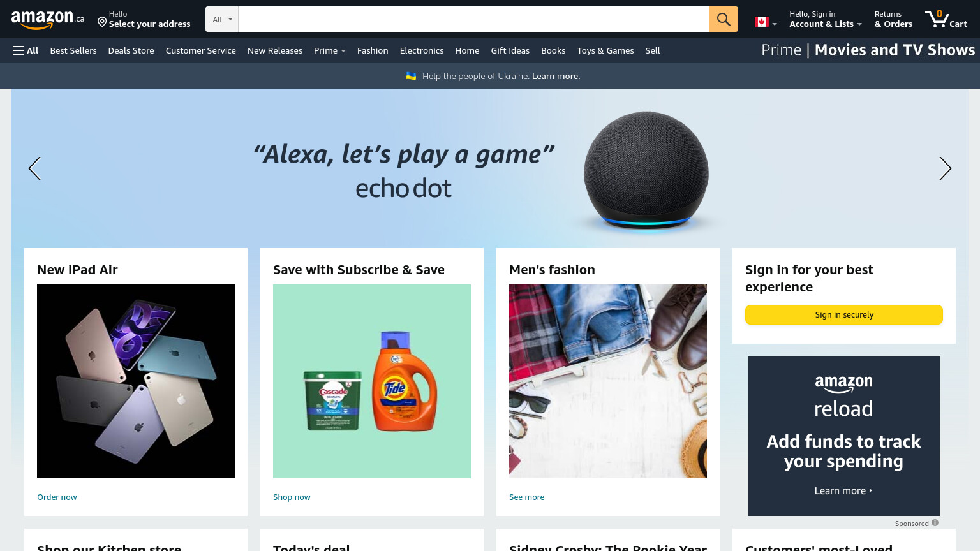Expand the All search category dropdown
The height and width of the screenshot is (551, 980).
tap(222, 19)
